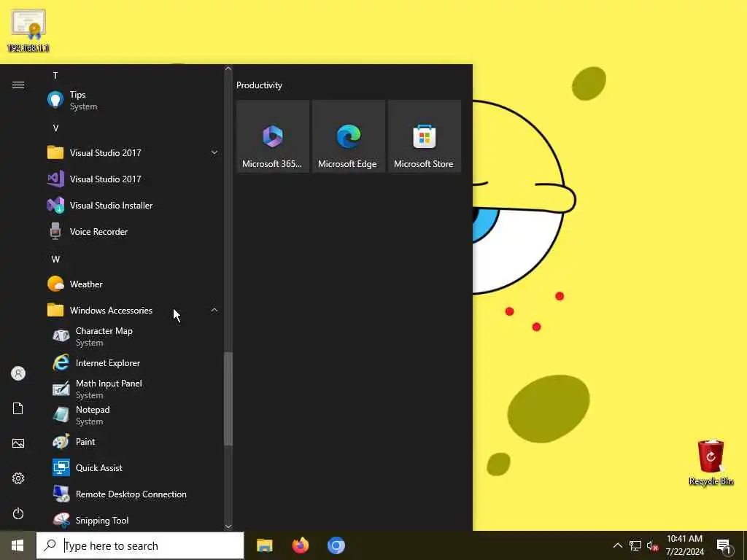The height and width of the screenshot is (560, 747).
Task: Launch Quick Assist icon
Action: [61, 467]
